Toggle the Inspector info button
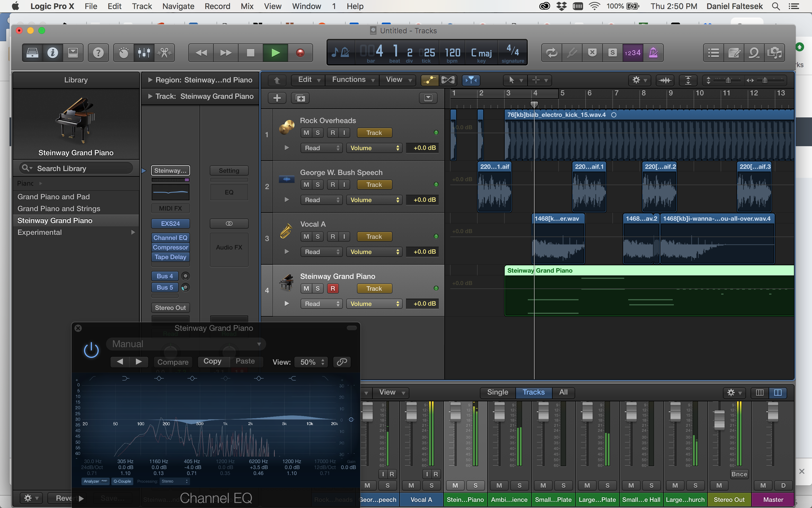The height and width of the screenshot is (508, 812). coord(53,53)
